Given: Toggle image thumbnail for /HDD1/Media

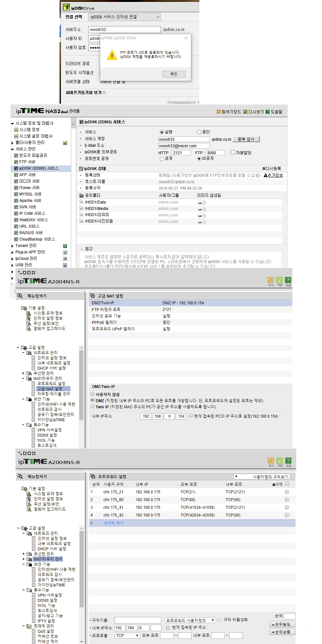Looking at the screenshot, I should click(x=202, y=209).
